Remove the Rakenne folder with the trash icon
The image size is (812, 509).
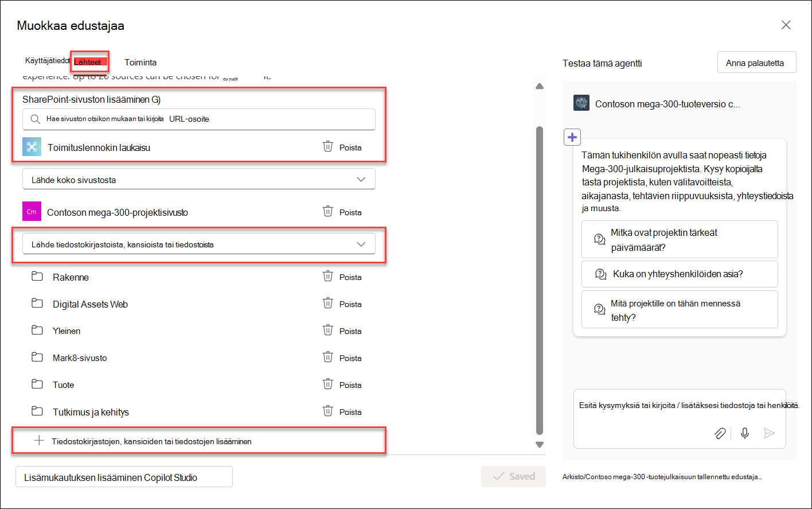tap(328, 276)
